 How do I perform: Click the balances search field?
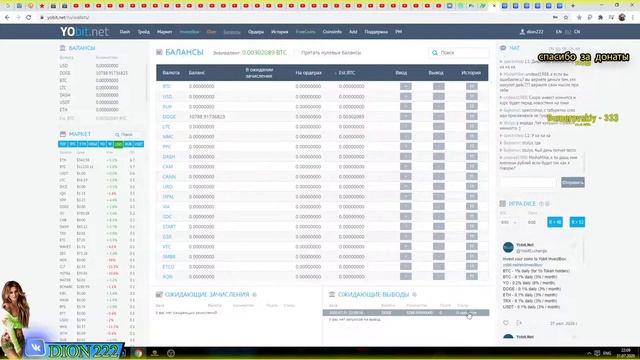tap(459, 53)
